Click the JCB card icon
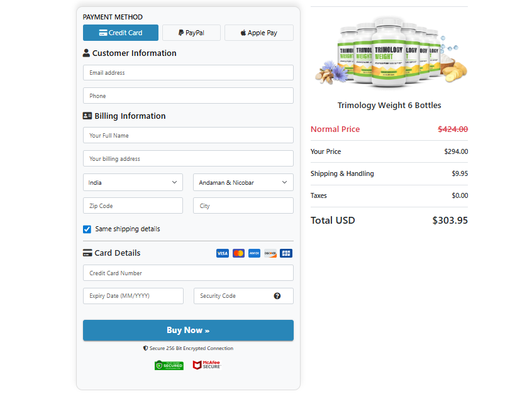The width and height of the screenshot is (532, 394). click(x=286, y=253)
